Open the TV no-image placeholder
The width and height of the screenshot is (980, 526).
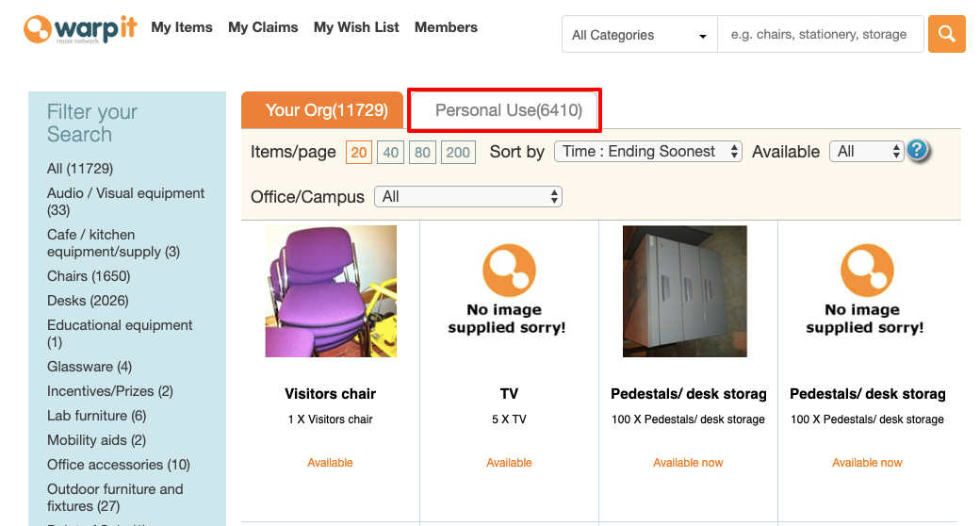[x=509, y=289]
